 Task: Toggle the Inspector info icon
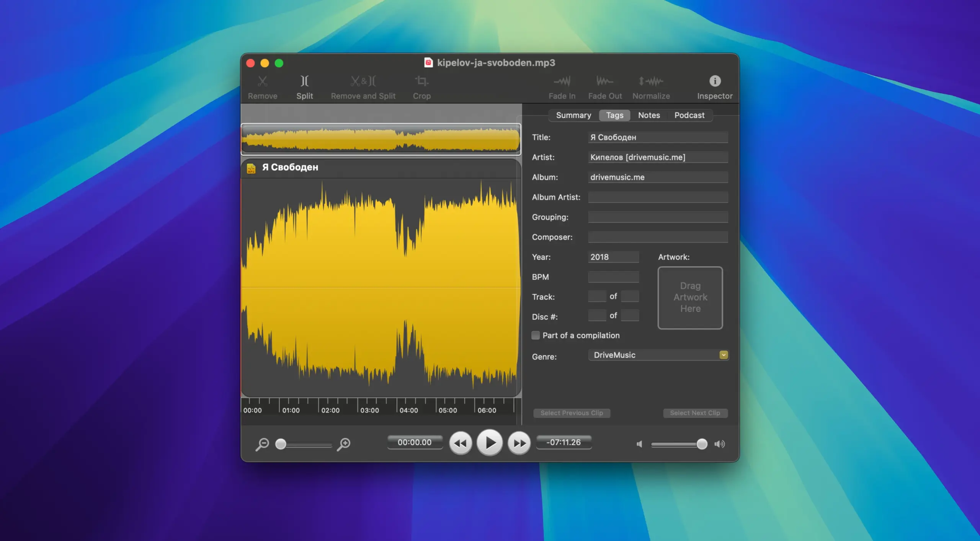pos(715,81)
